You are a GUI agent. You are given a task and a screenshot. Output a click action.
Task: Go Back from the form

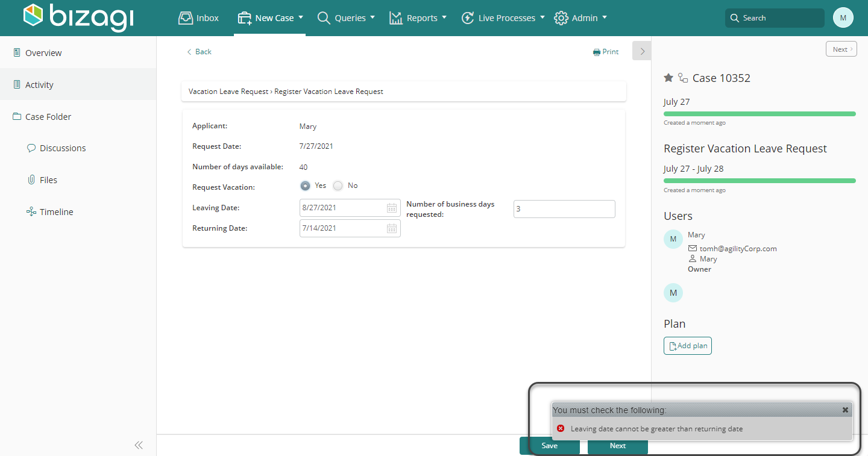tap(199, 52)
